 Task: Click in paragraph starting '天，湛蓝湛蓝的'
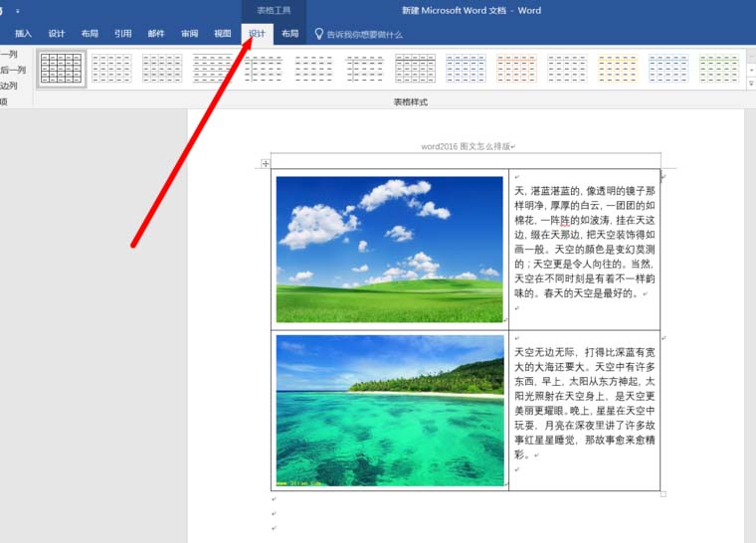tap(585, 242)
